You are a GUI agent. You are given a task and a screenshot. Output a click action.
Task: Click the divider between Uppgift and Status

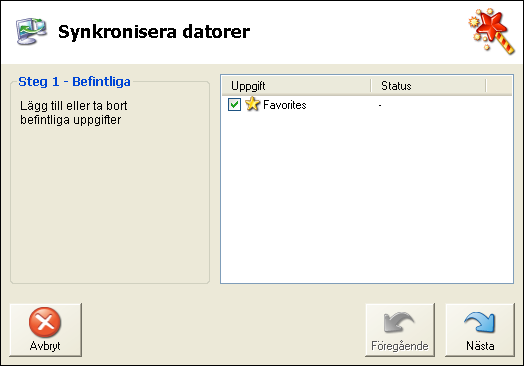[x=371, y=86]
